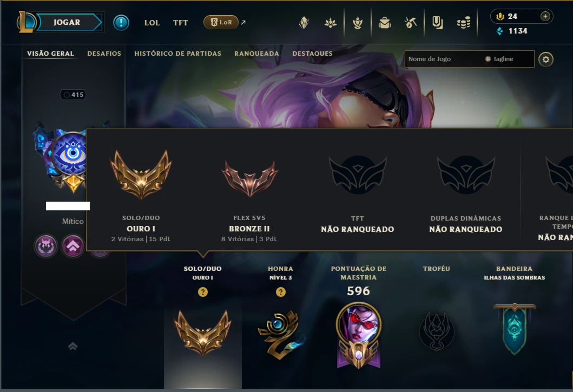Switch to the DESAFIOS tab

point(104,54)
